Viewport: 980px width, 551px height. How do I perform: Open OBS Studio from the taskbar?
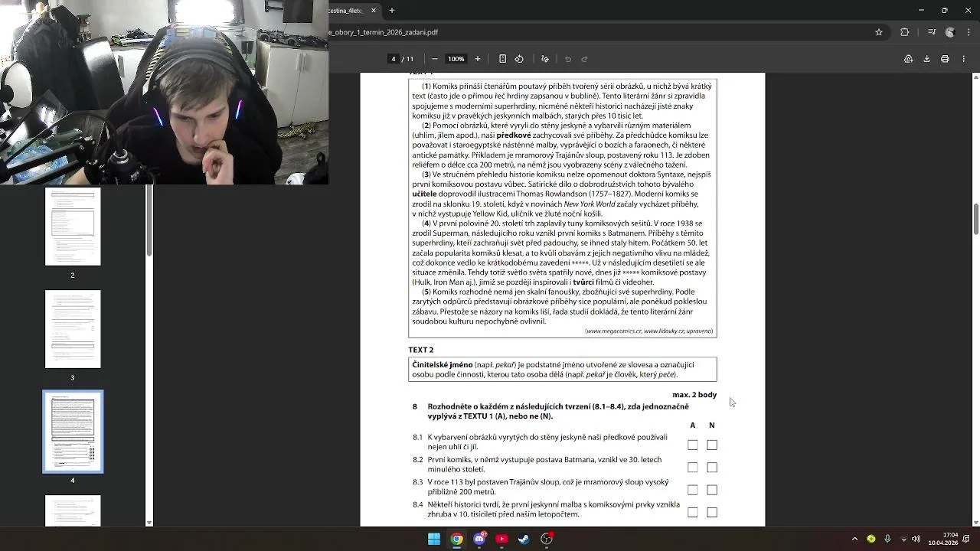[x=547, y=539]
